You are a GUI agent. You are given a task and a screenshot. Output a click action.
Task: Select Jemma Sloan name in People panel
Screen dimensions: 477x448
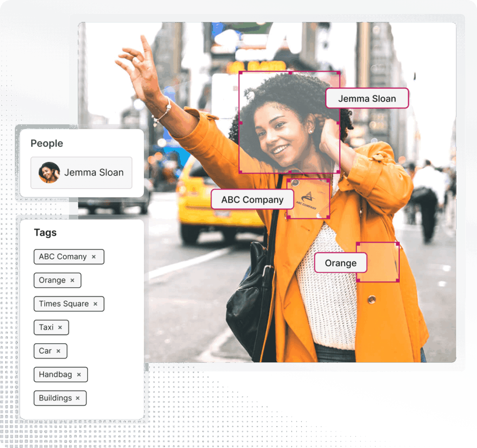[x=94, y=172]
